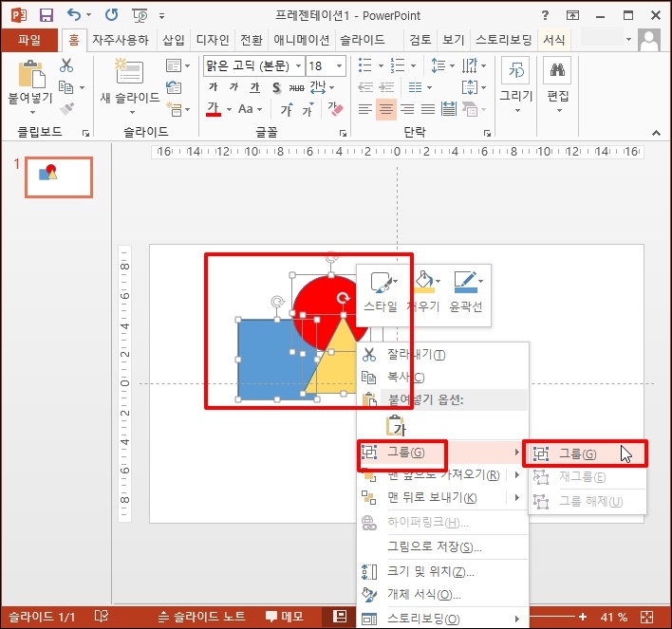This screenshot has height=629, width=672.
Task: Toggle italic formatting
Action: pos(233,87)
